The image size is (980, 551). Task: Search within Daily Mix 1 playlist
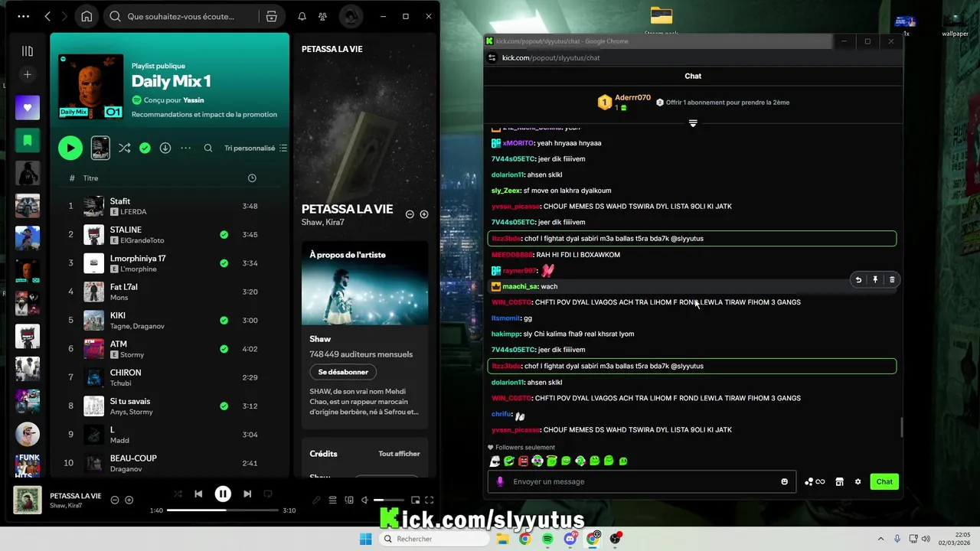[x=207, y=148]
